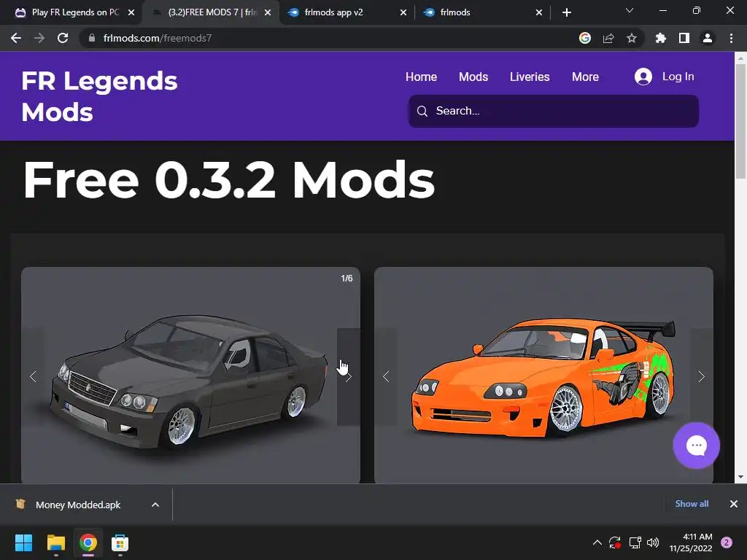
Task: Open the notification badge showing 2
Action: point(727,542)
